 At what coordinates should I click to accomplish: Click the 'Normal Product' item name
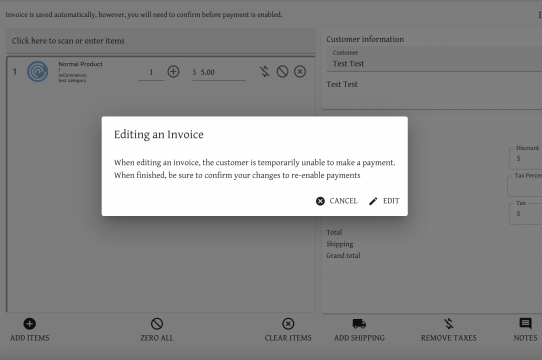tap(80, 64)
